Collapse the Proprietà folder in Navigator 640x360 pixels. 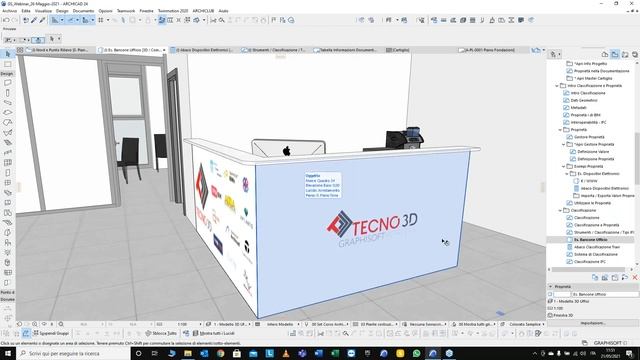pos(560,130)
